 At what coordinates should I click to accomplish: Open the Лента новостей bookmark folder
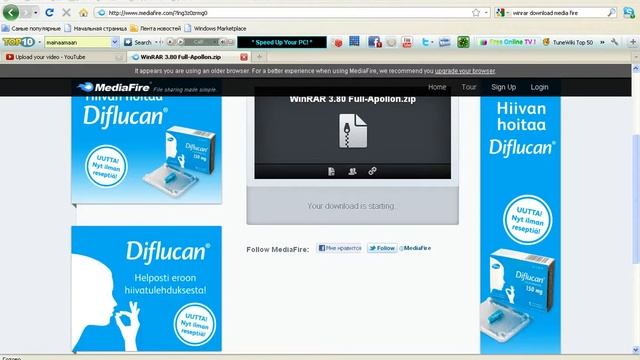click(x=156, y=29)
